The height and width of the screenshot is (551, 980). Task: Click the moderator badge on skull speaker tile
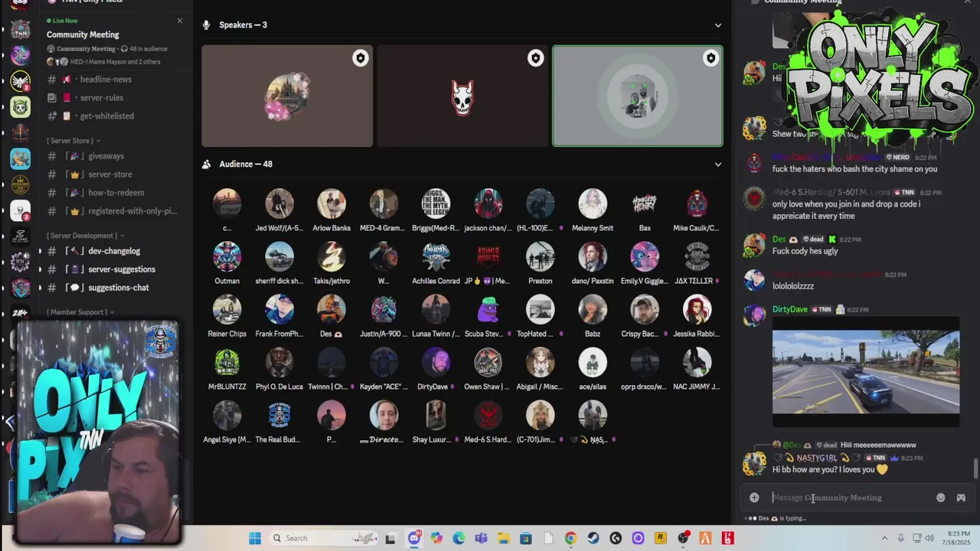pyautogui.click(x=535, y=58)
